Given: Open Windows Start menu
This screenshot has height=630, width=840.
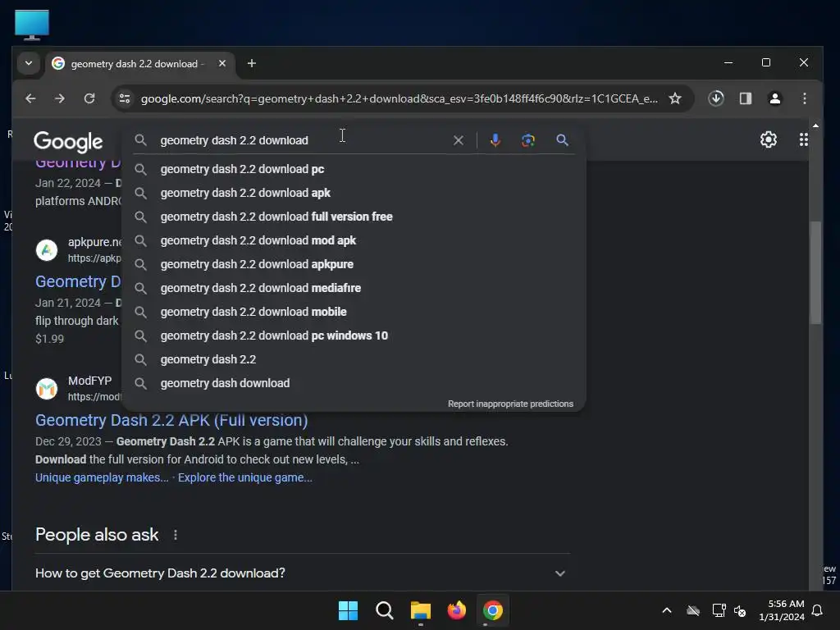Looking at the screenshot, I should point(348,610).
